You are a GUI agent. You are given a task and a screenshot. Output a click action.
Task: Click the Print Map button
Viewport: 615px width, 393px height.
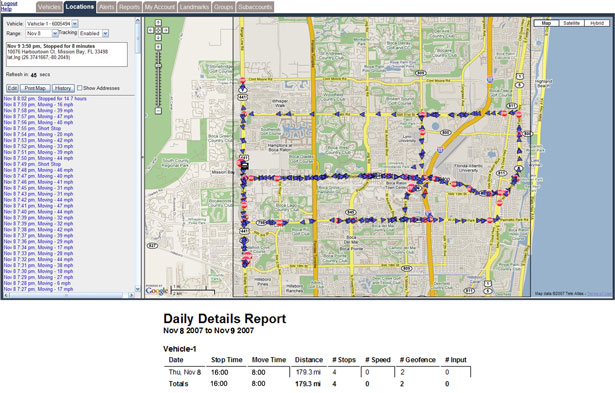click(x=35, y=88)
